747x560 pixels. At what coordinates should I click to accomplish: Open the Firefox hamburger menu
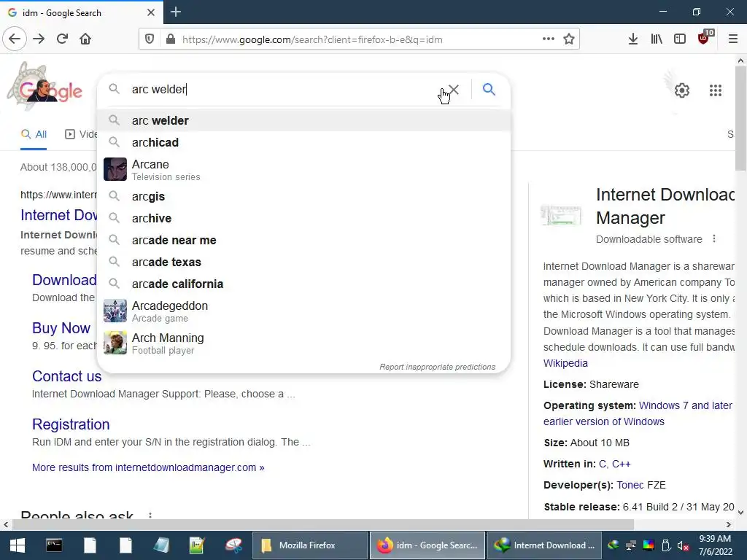pyautogui.click(x=733, y=39)
